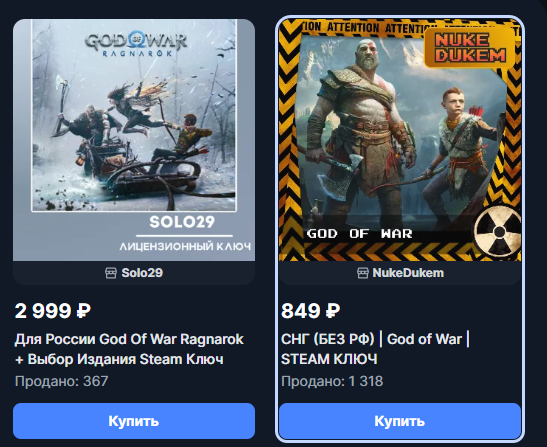This screenshot has height=447, width=547.
Task: Click the shop icon beside NukeDukem
Action: [363, 273]
